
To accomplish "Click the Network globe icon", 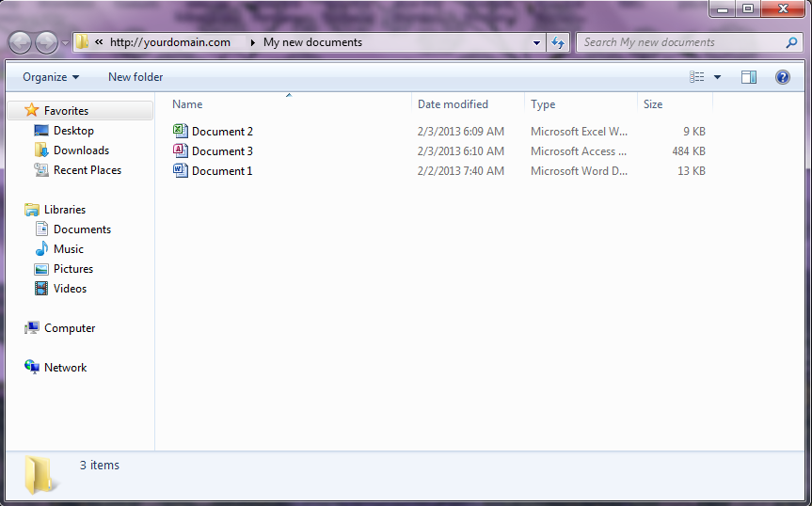I will click(x=32, y=367).
